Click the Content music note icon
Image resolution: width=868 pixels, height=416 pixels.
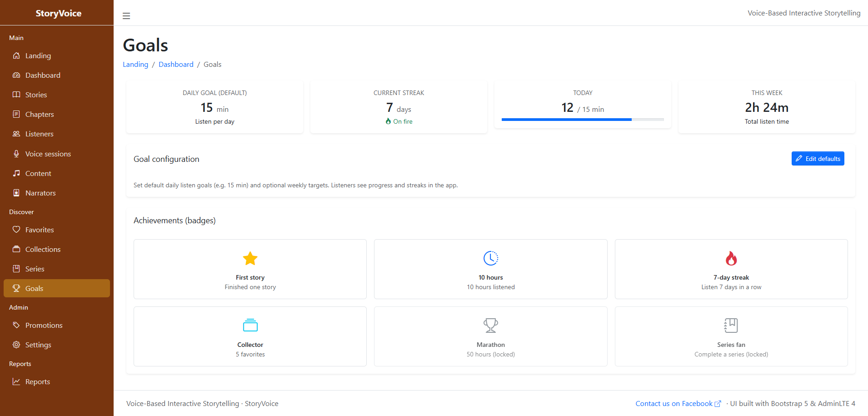(16, 173)
